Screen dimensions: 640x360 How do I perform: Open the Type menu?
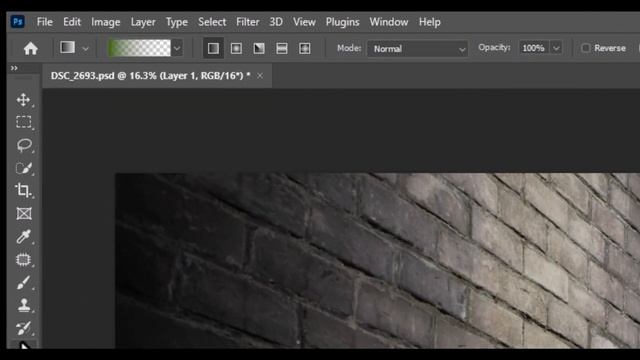tap(177, 22)
